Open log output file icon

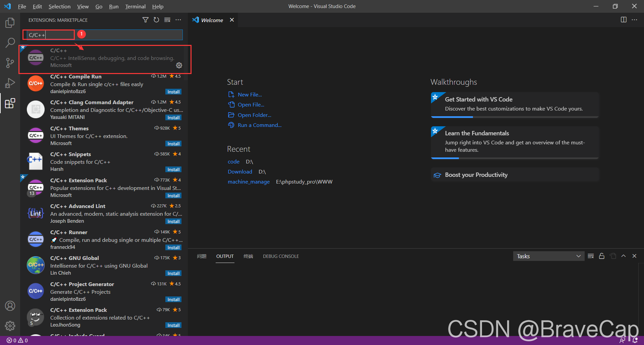coord(613,256)
